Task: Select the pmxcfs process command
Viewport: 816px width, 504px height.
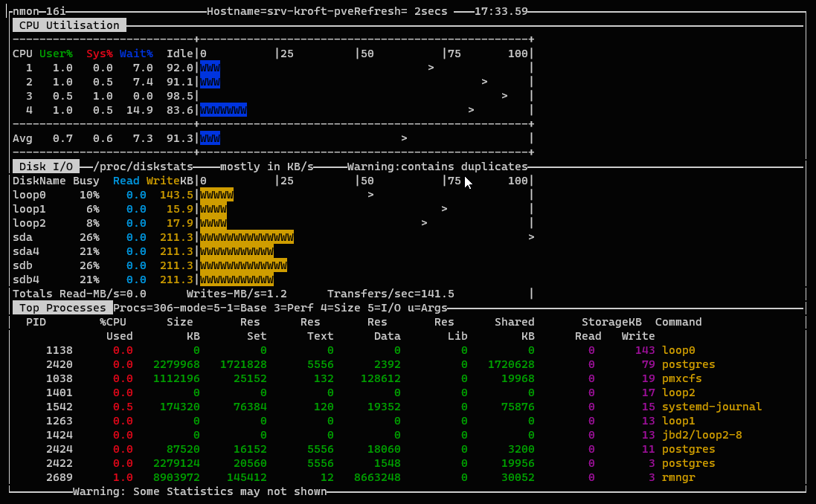Action: (x=682, y=378)
